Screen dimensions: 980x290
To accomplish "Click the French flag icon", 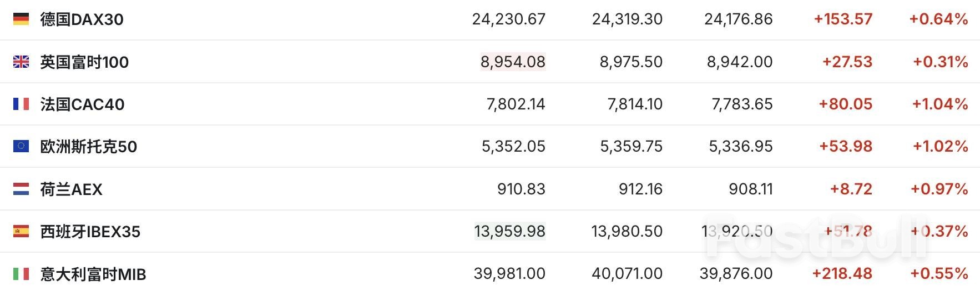I will point(21,104).
